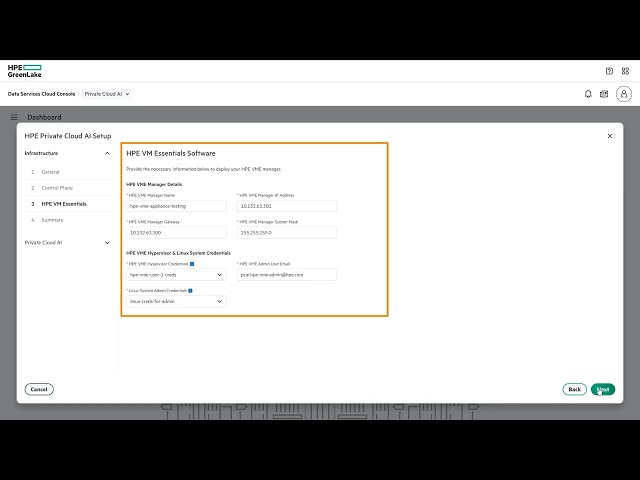Close the HPE Private Cloud AI Setup dialog

tap(610, 136)
